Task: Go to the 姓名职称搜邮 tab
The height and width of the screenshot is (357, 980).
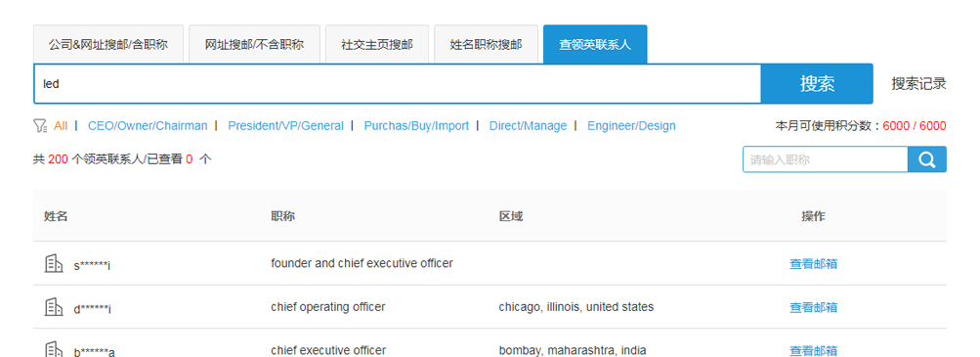Action: pos(486,44)
